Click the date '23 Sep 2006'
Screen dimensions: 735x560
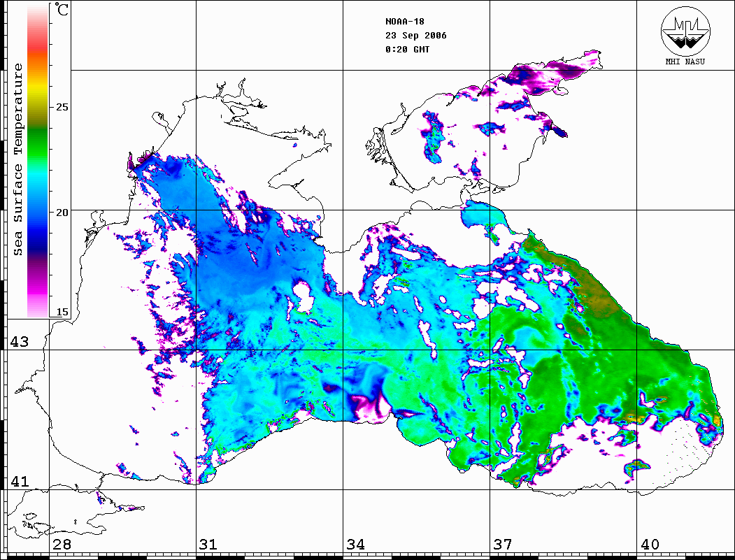coord(416,36)
